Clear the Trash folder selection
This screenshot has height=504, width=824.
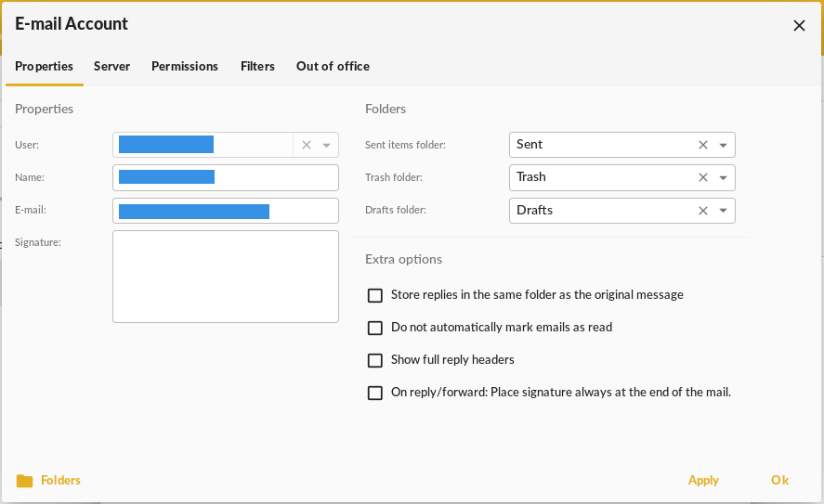(702, 177)
